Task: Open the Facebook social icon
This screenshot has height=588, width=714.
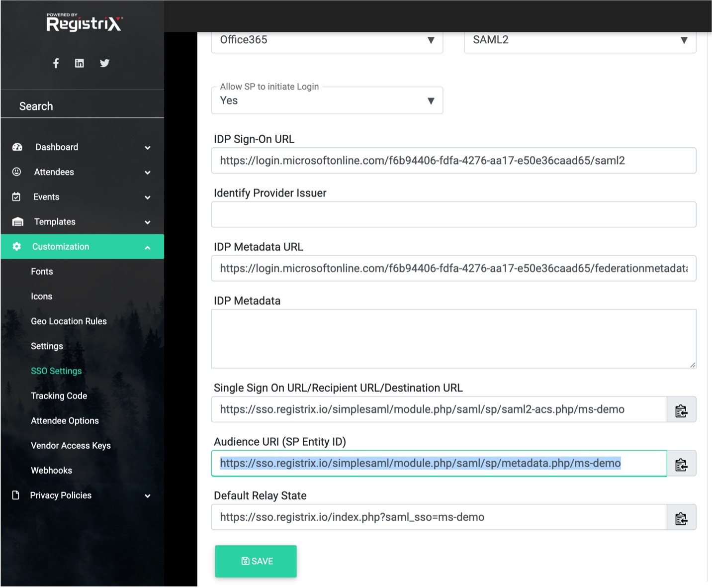Action: click(x=56, y=63)
